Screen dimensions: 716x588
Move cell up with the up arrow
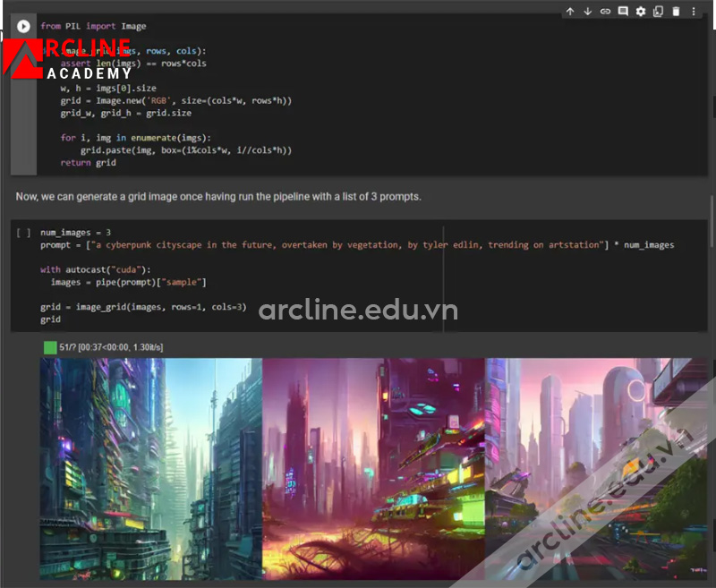[x=570, y=12]
